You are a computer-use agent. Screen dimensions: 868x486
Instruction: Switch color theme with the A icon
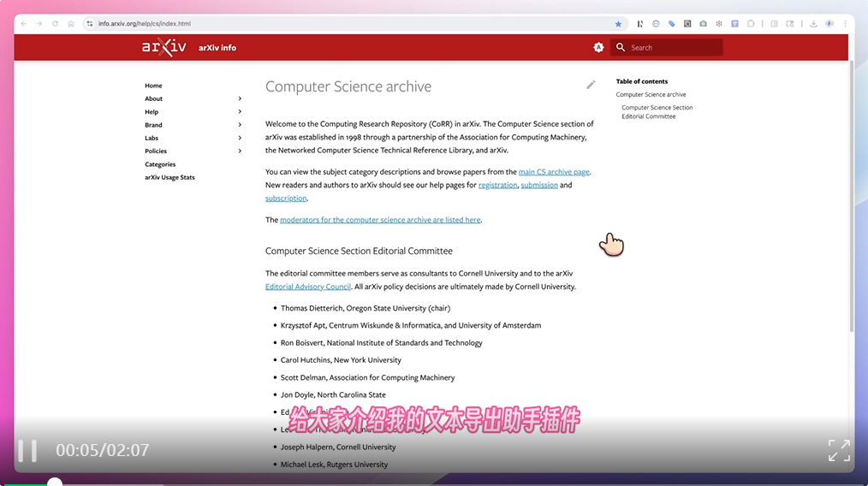pos(598,48)
